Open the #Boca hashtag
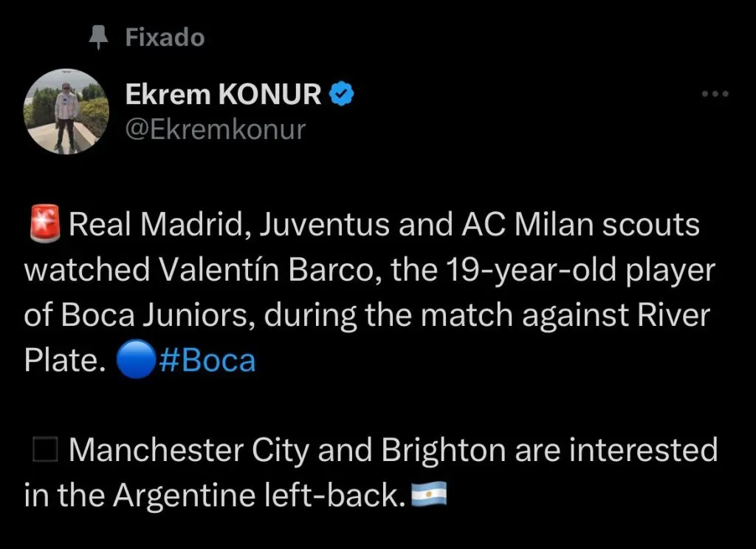Screen dimensions: 756x549 click(206, 361)
